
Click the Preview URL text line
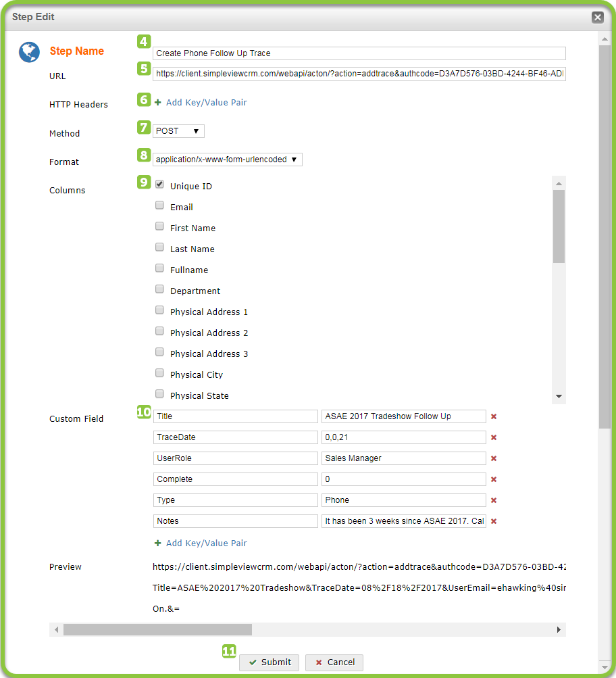359,567
